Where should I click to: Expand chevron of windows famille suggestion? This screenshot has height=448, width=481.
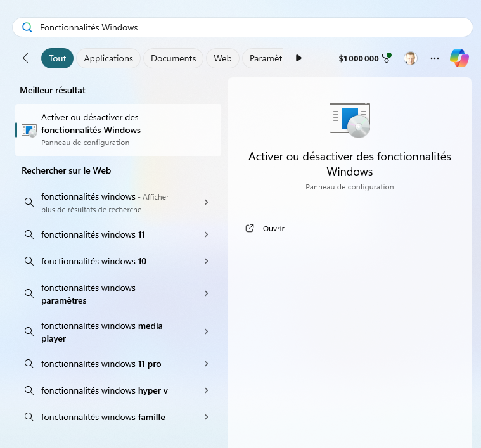207,417
